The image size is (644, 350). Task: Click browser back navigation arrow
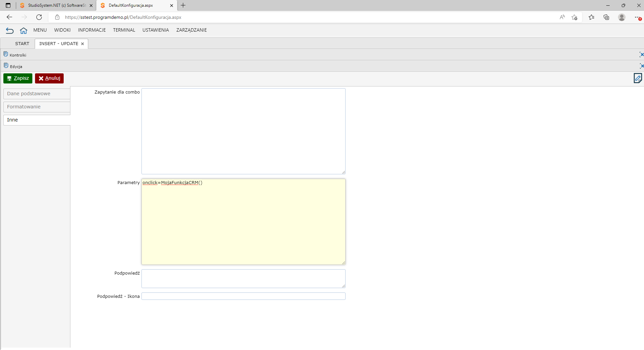click(x=9, y=17)
